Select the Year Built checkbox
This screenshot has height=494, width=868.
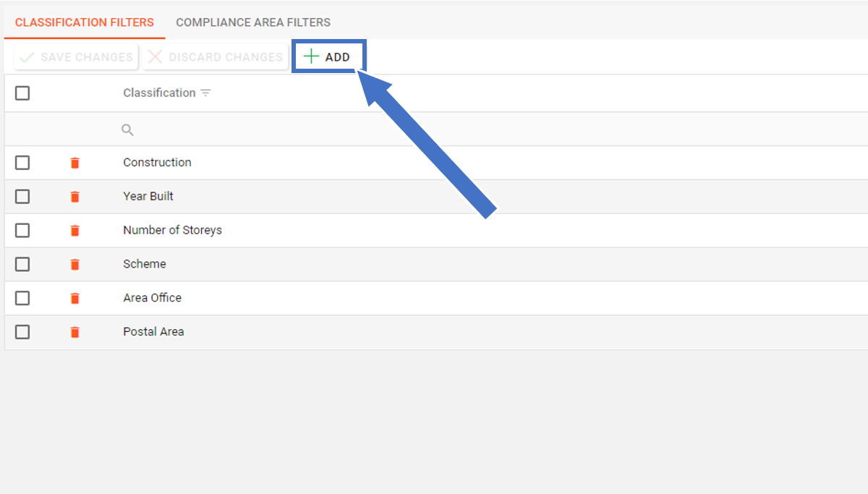pyautogui.click(x=22, y=197)
